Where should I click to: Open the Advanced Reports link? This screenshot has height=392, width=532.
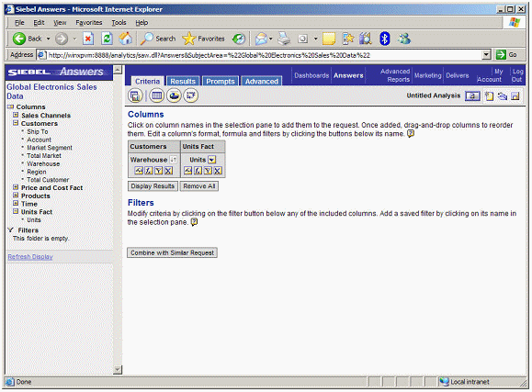point(396,75)
